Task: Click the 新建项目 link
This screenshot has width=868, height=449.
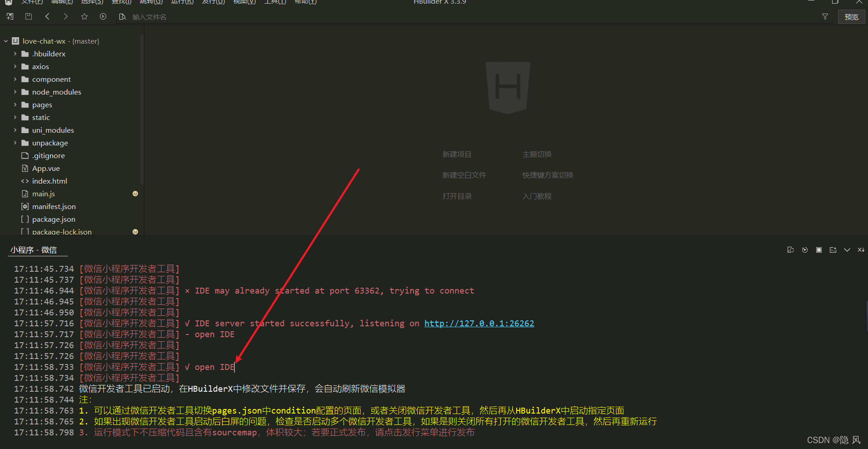Action: 457,155
